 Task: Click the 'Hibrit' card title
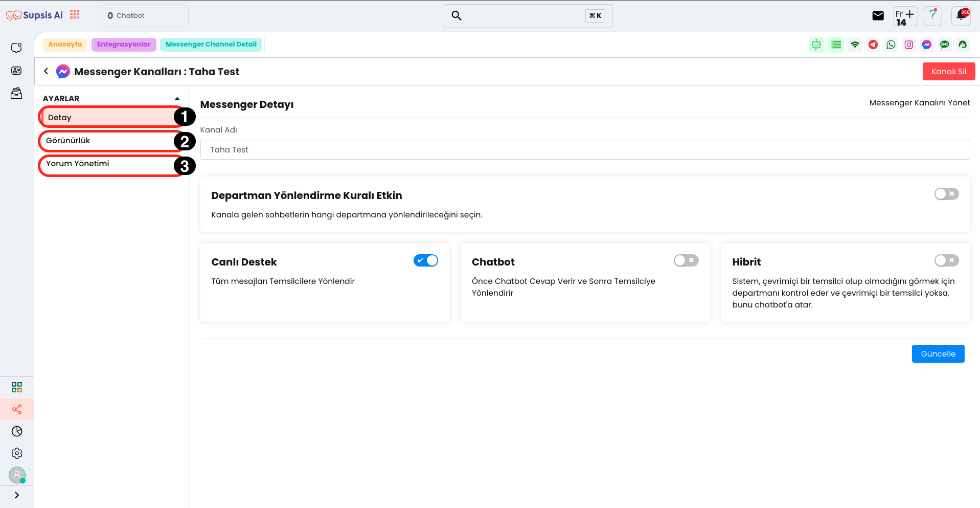pos(746,262)
